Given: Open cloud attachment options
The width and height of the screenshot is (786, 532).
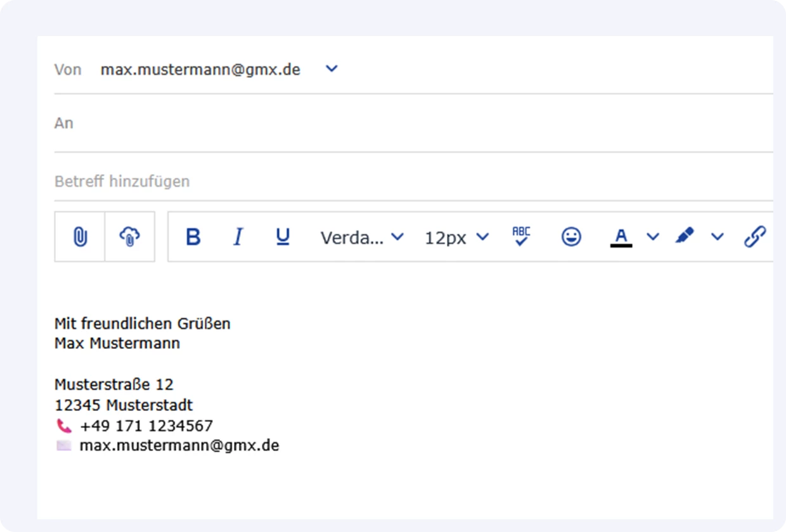Looking at the screenshot, I should [130, 236].
